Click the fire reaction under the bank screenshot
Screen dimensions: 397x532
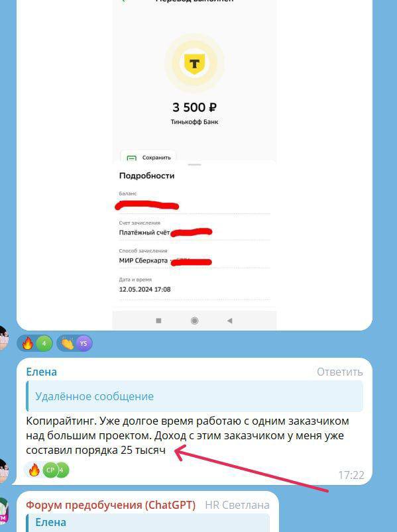coord(28,343)
